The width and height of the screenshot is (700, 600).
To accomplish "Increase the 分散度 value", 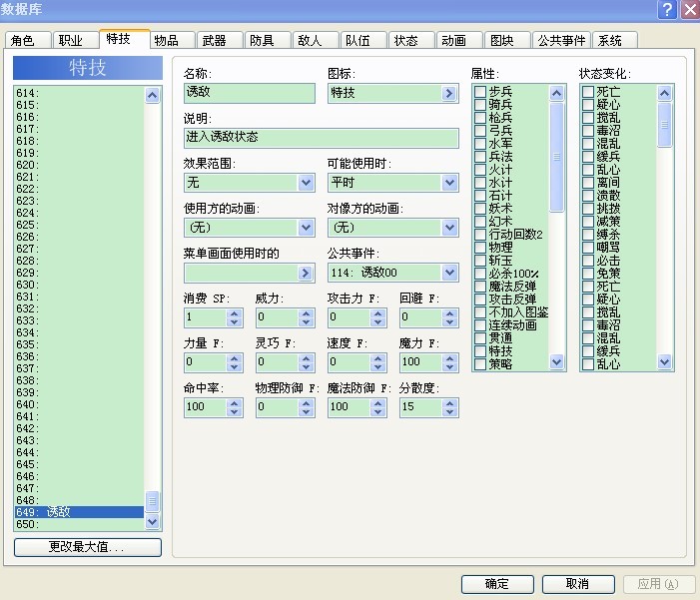I will [449, 402].
